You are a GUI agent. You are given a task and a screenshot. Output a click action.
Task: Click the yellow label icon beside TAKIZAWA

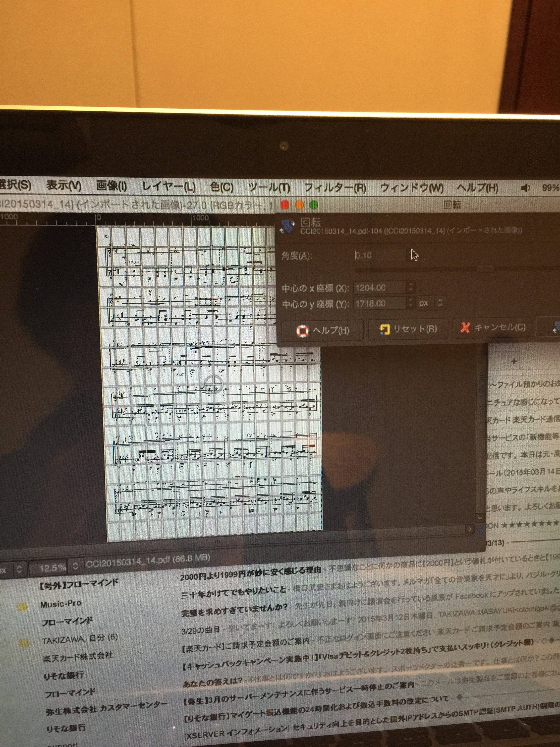(24, 643)
